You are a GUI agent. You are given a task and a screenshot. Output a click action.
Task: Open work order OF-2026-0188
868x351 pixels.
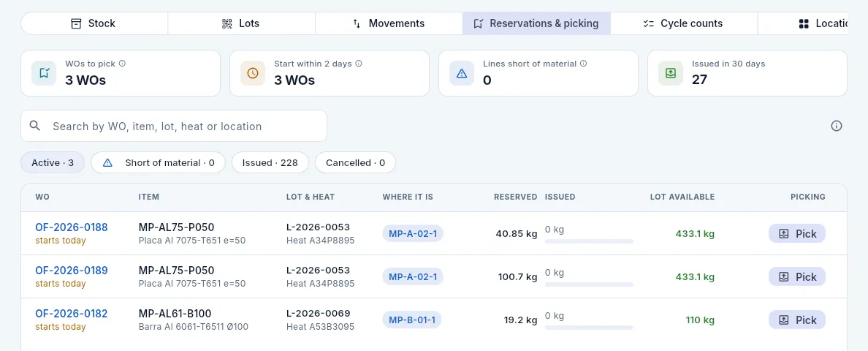[x=72, y=227]
